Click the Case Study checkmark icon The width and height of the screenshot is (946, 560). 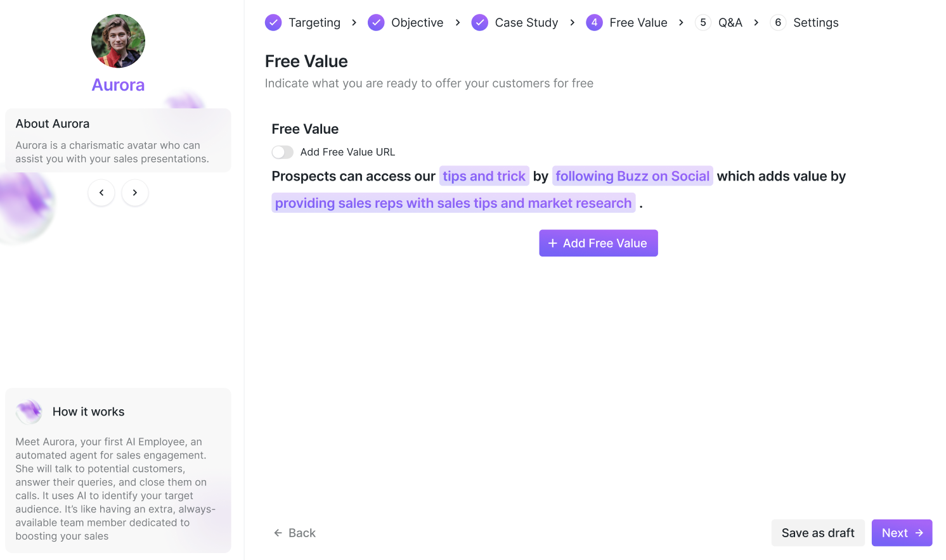[x=480, y=23]
